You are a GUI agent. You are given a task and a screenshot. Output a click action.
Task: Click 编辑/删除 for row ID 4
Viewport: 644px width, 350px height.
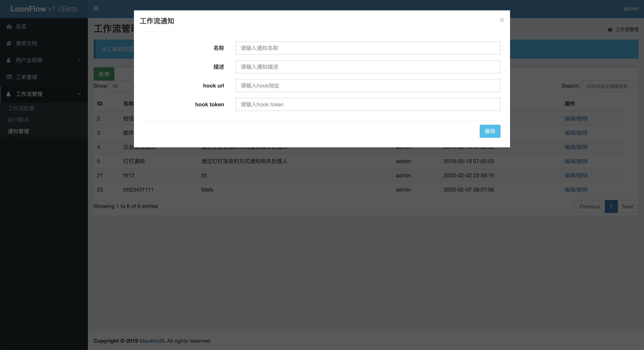[x=576, y=147]
